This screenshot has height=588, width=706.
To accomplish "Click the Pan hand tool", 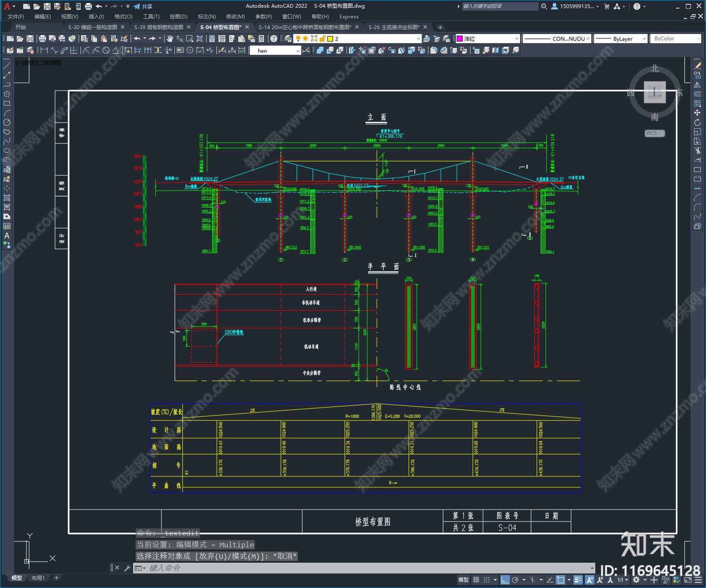I will tap(170, 39).
